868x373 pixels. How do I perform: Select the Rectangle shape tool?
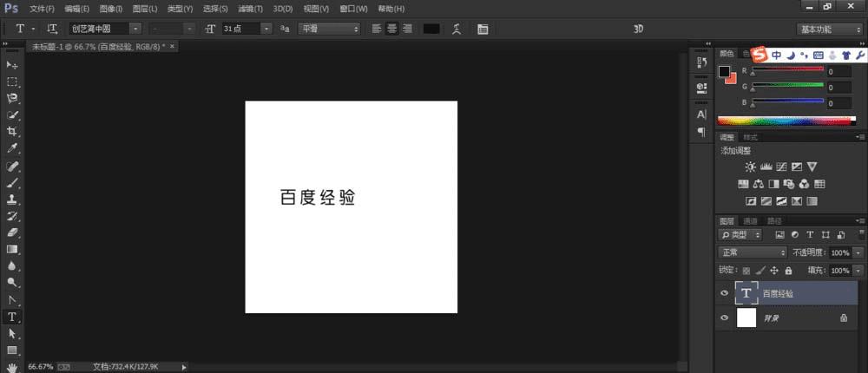[x=12, y=350]
